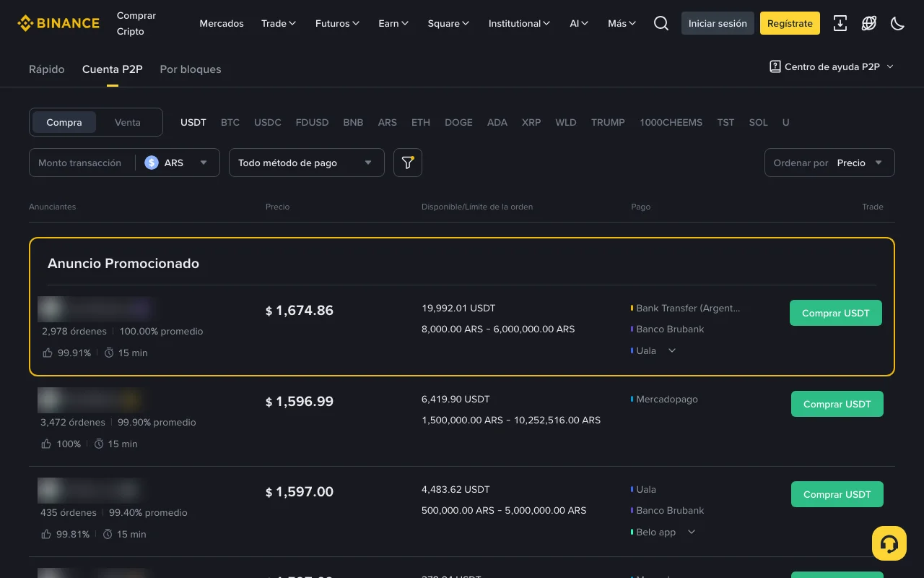This screenshot has height=578, width=924.
Task: Expand the Trade menu
Action: tap(279, 23)
